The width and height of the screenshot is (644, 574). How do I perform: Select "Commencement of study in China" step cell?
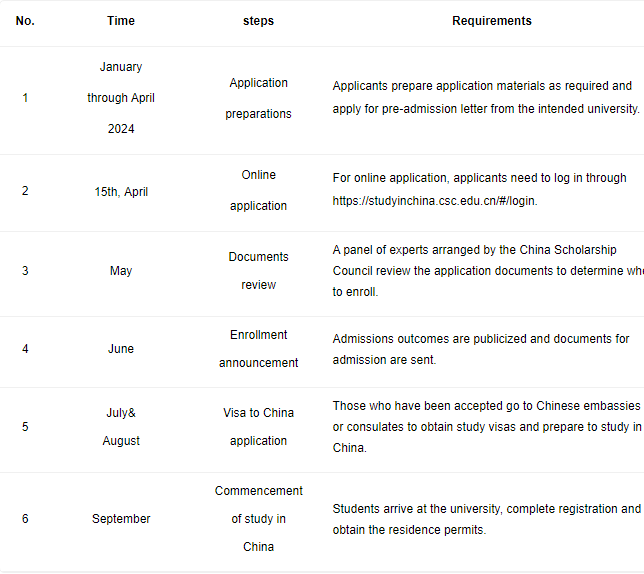[258, 519]
